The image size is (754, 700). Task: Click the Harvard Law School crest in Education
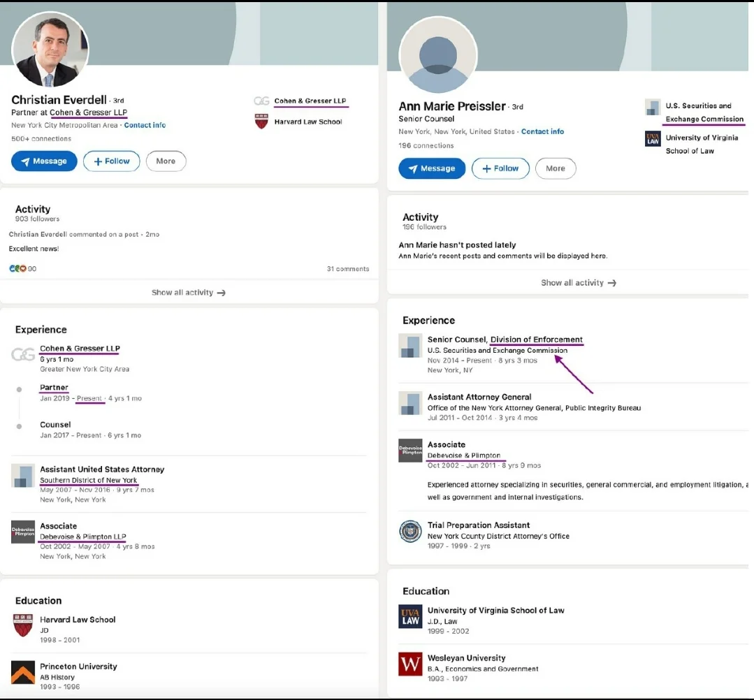click(23, 625)
